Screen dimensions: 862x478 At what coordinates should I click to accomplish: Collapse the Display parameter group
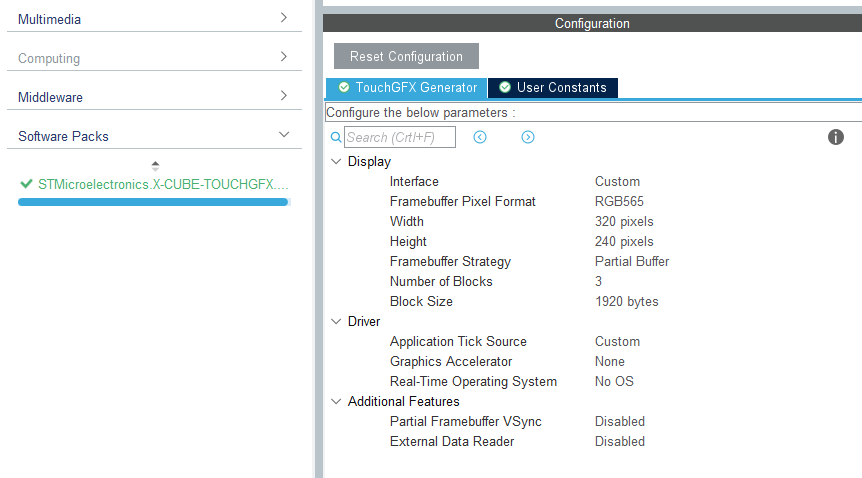click(335, 161)
